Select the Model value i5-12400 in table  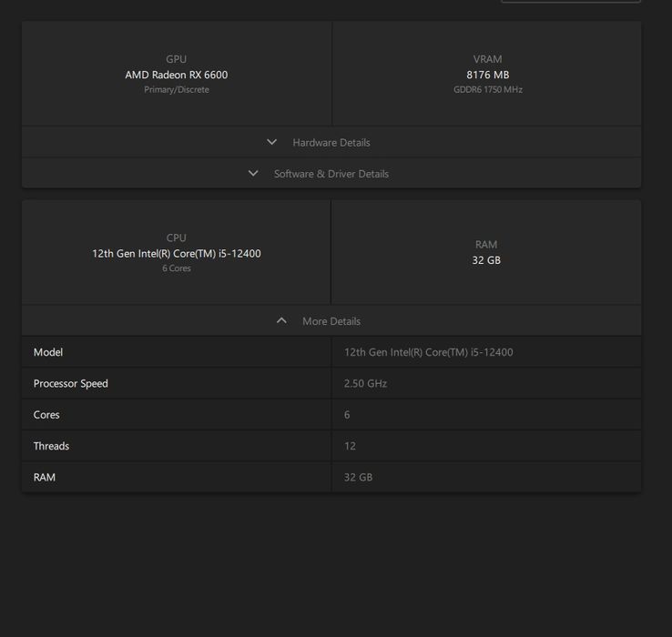(x=428, y=352)
